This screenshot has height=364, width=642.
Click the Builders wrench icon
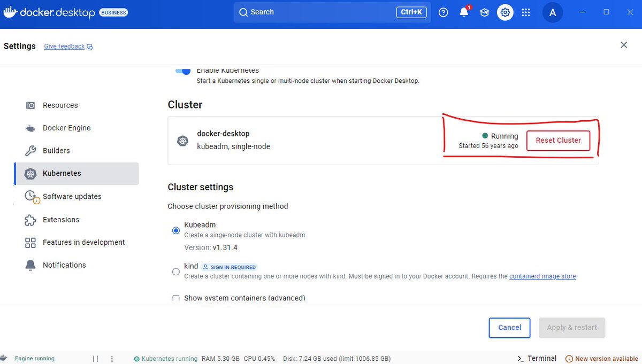[30, 151]
